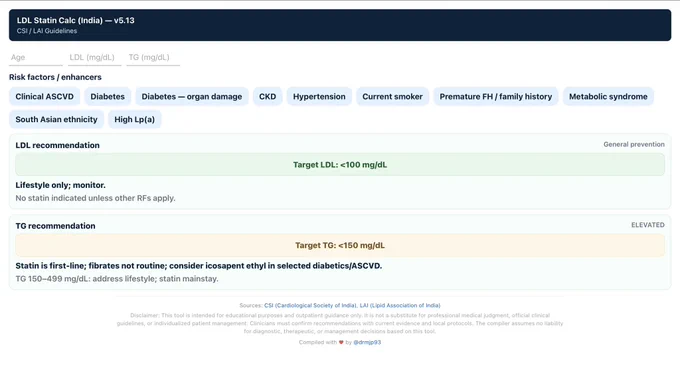Select the CKD risk factor chip

[268, 97]
